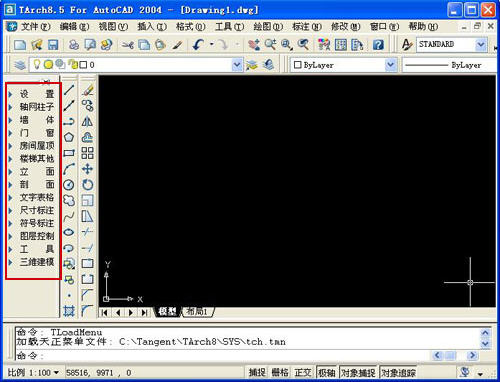The height and width of the screenshot is (382, 500).
Task: Open the 视图(V) menu
Action: 113,27
